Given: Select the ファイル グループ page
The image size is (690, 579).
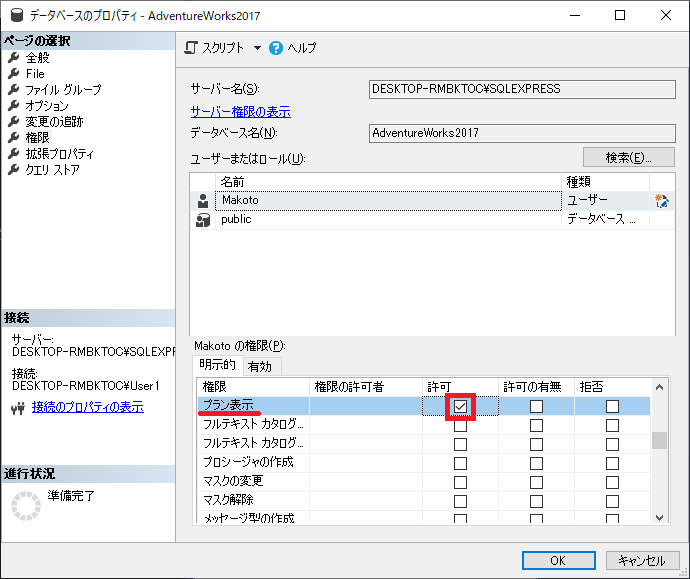Looking at the screenshot, I should [63, 90].
